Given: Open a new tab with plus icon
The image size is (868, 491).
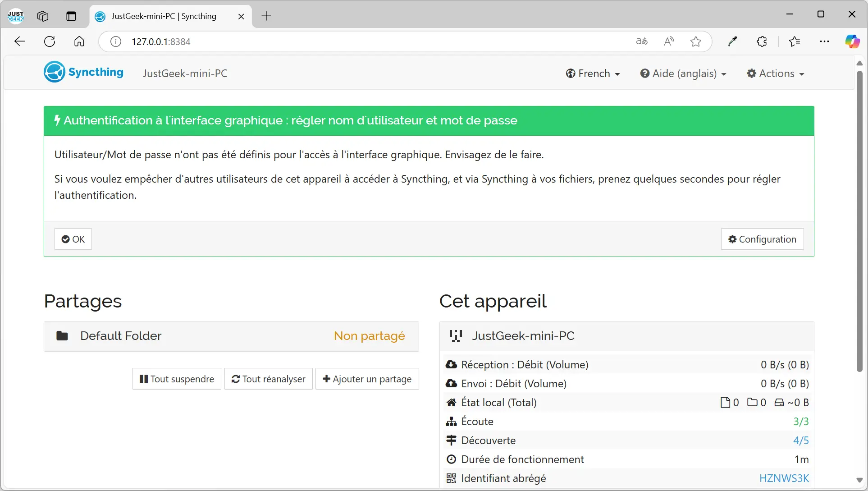Looking at the screenshot, I should 266,16.
